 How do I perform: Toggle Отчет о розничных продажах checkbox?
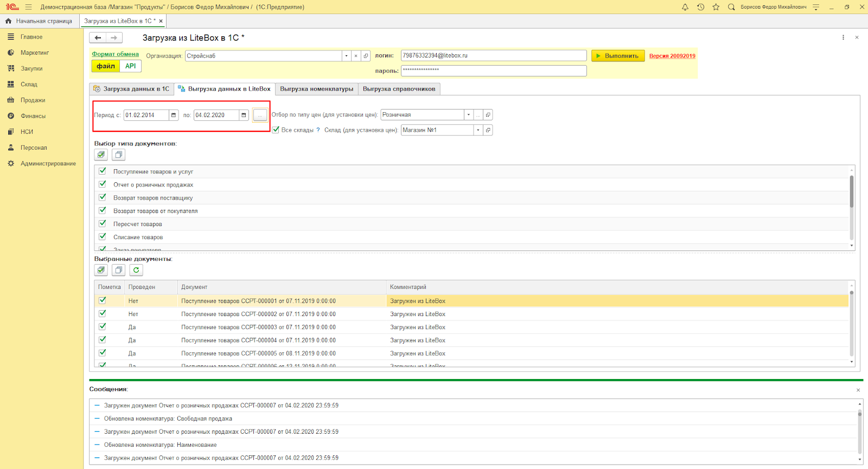103,184
